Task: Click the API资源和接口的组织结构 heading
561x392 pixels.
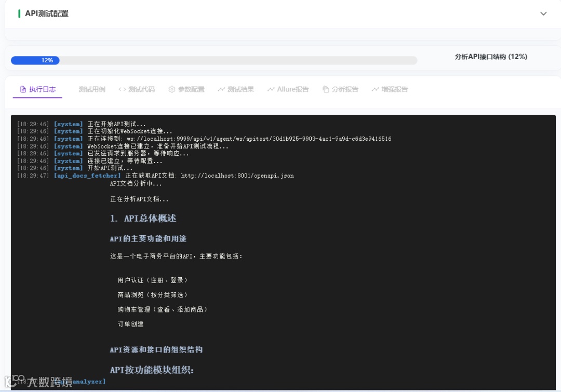Action: pyautogui.click(x=156, y=350)
